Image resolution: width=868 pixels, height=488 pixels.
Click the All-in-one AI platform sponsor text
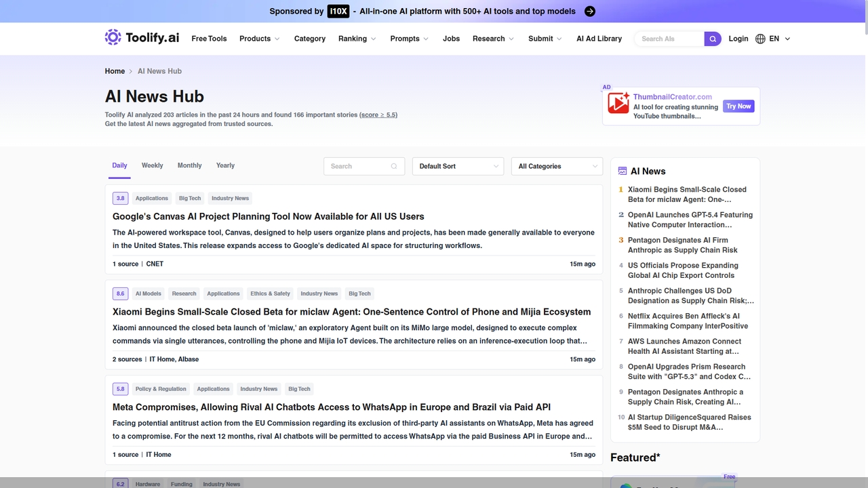467,11
